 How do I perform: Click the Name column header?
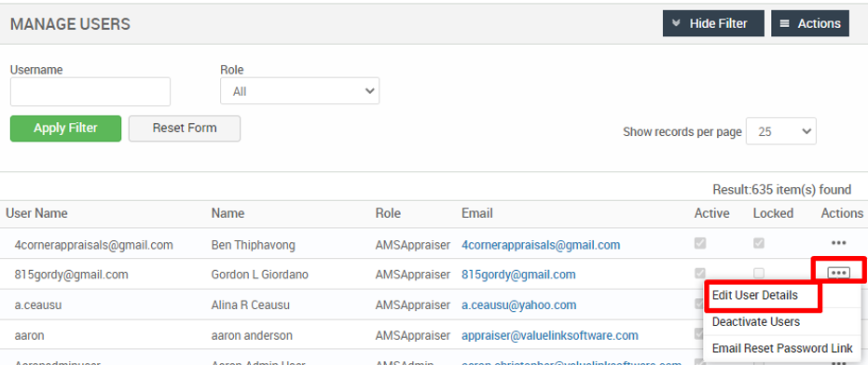pyautogui.click(x=227, y=213)
